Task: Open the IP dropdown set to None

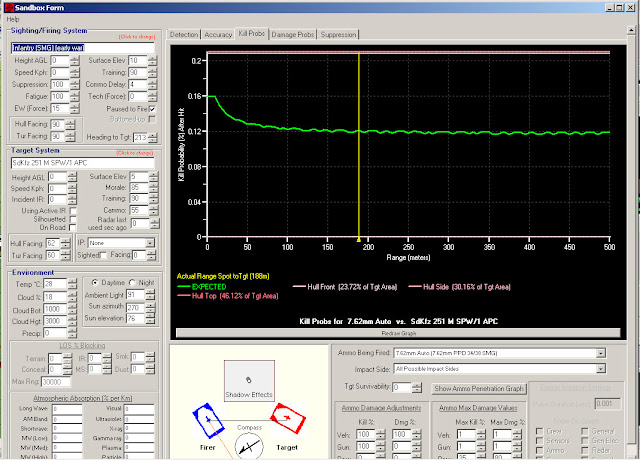Action: [150, 243]
